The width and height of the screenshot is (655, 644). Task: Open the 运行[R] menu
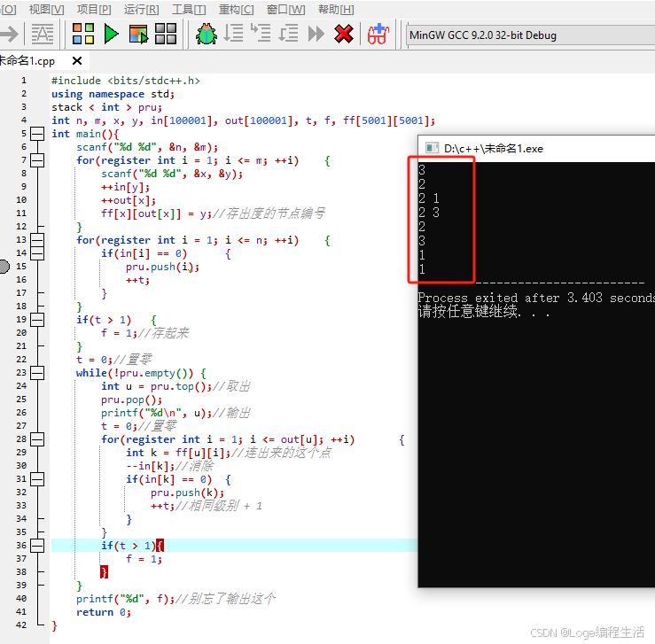141,9
